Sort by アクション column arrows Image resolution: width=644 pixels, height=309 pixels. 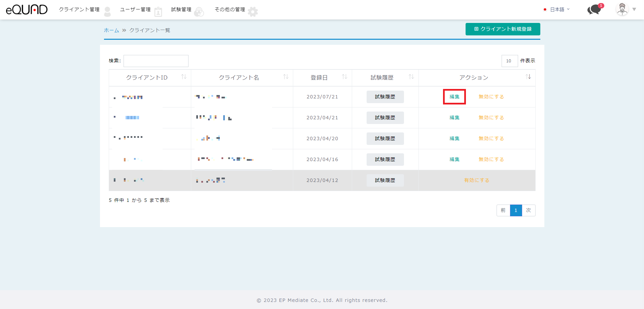(528, 77)
